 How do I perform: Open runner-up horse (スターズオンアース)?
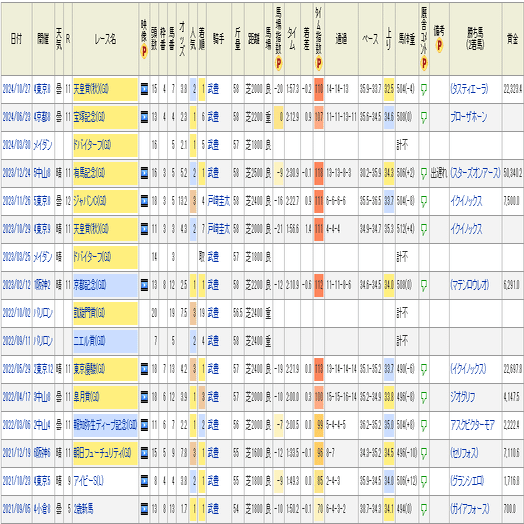pyautogui.click(x=475, y=173)
